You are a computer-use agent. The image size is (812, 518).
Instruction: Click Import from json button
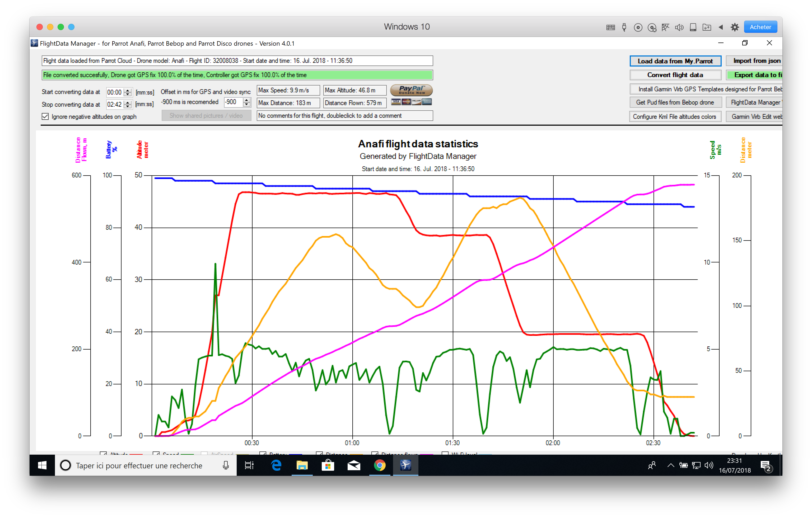coord(754,61)
